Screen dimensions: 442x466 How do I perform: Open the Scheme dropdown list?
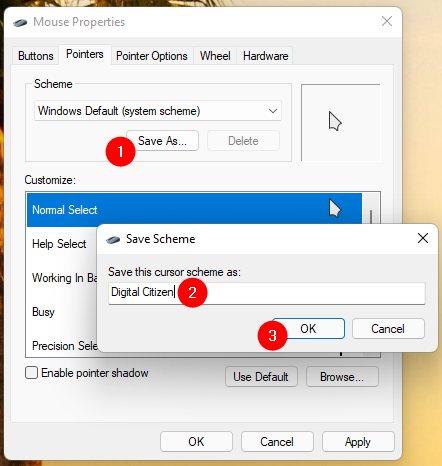158,111
